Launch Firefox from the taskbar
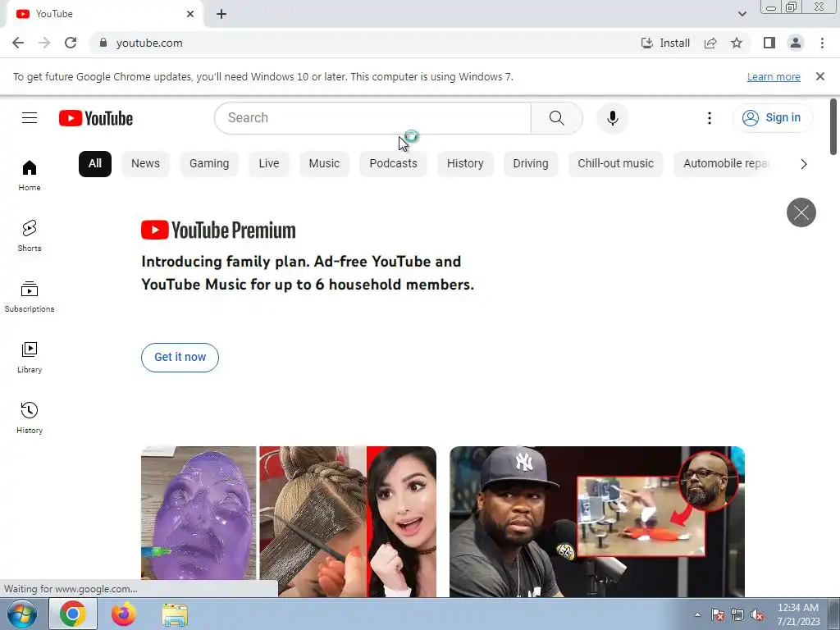The width and height of the screenshot is (840, 630). 124,614
